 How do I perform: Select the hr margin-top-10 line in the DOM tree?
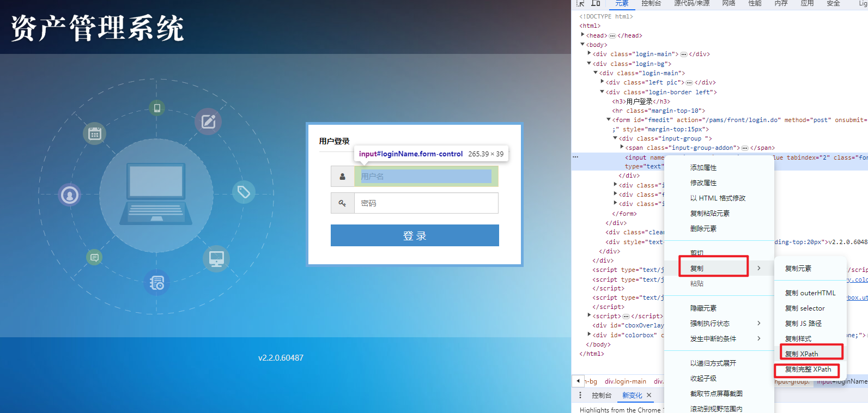[x=658, y=111]
